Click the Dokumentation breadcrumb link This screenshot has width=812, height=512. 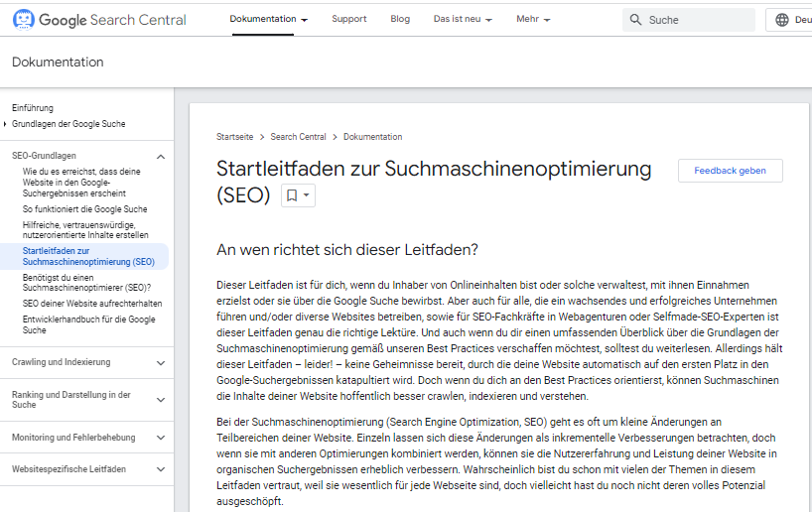coord(373,137)
